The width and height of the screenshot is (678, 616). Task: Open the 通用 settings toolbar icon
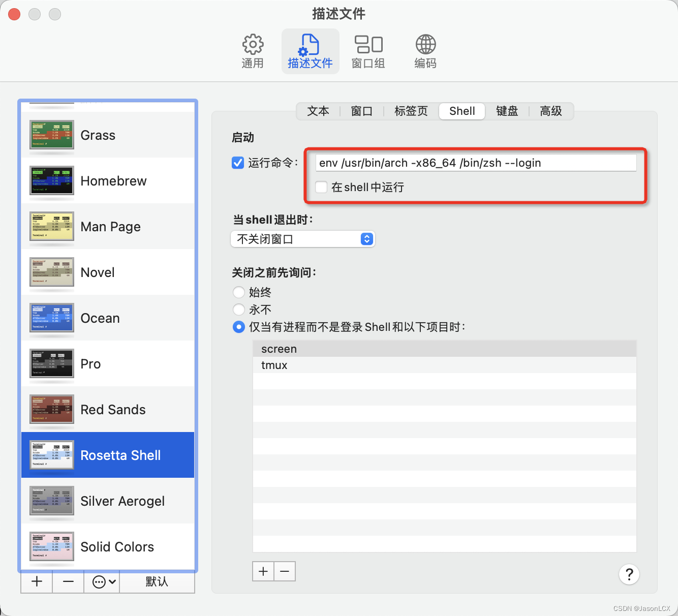[x=253, y=50]
